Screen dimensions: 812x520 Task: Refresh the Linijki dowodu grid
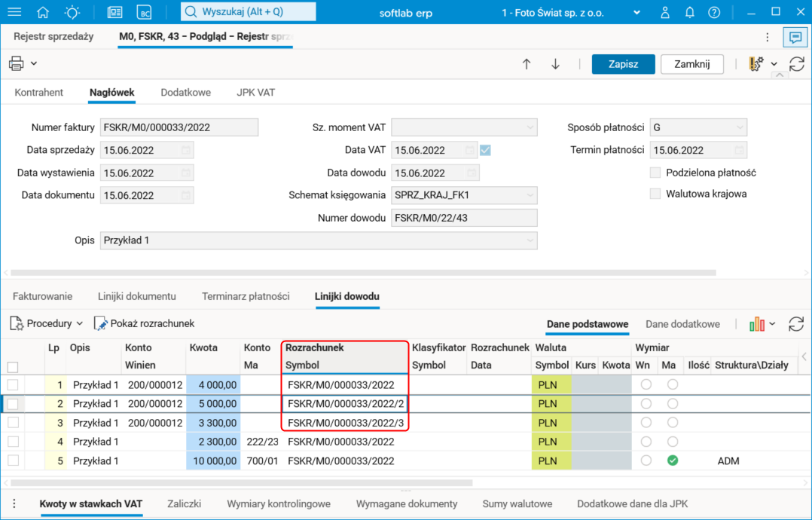(796, 324)
